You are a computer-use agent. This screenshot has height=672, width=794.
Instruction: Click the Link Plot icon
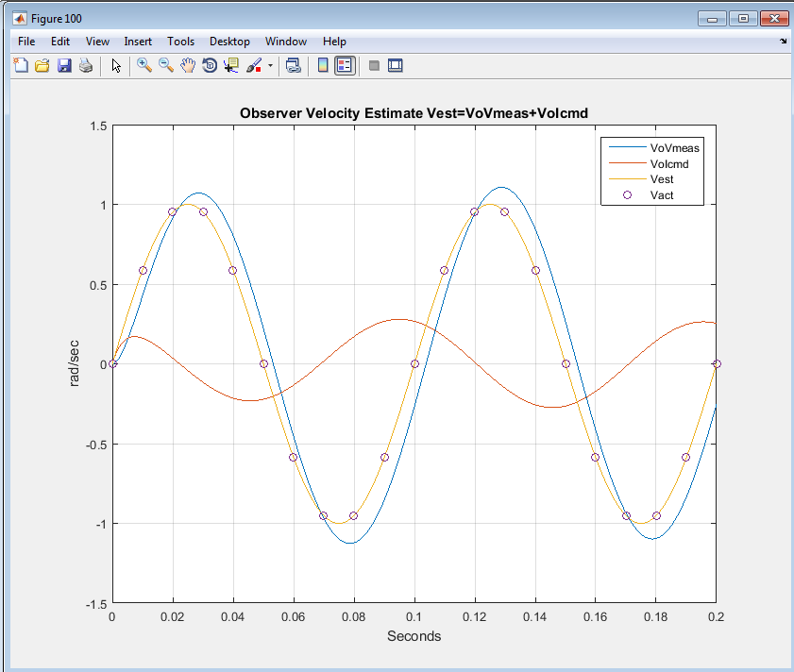point(294,65)
